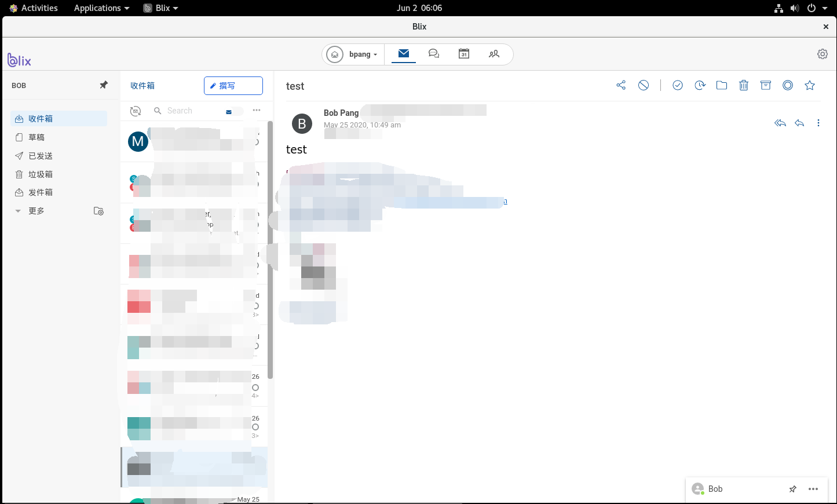Open Blix settings gear
837x504 pixels.
(x=823, y=54)
